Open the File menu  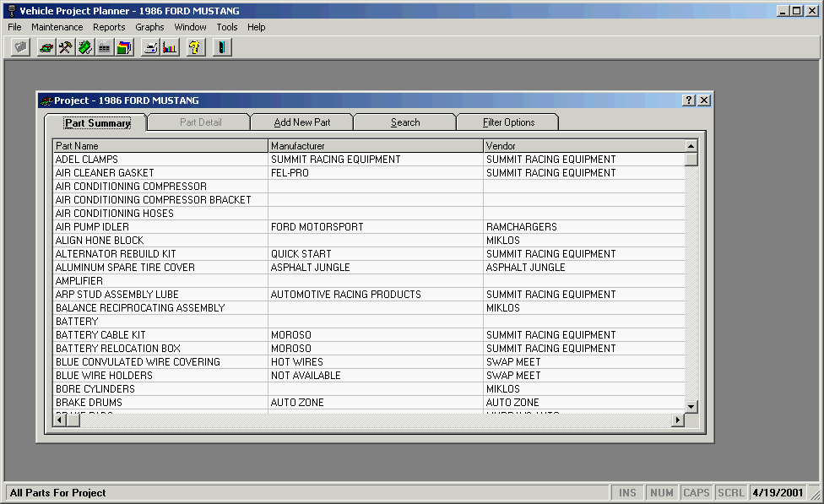(14, 27)
